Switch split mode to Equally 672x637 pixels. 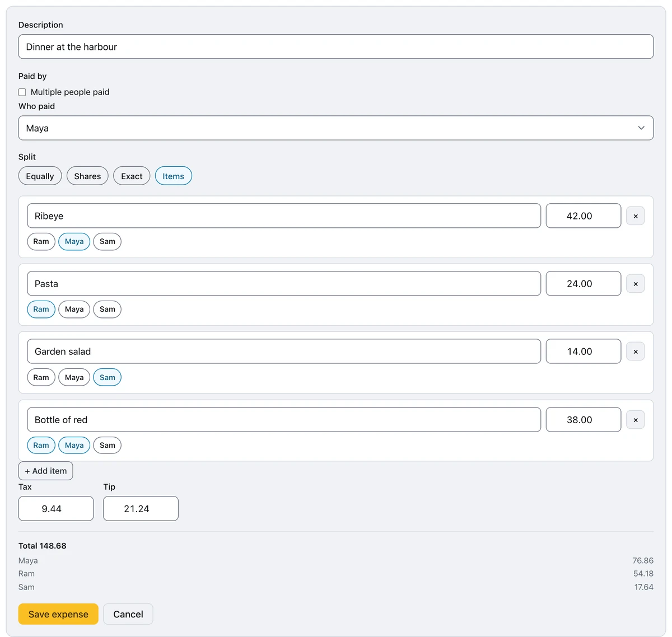40,176
